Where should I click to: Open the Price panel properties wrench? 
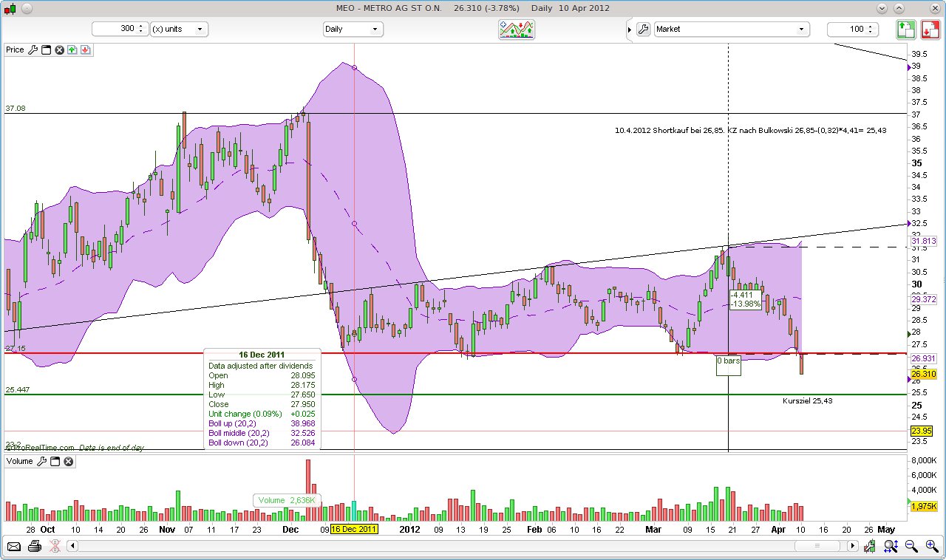(33, 49)
